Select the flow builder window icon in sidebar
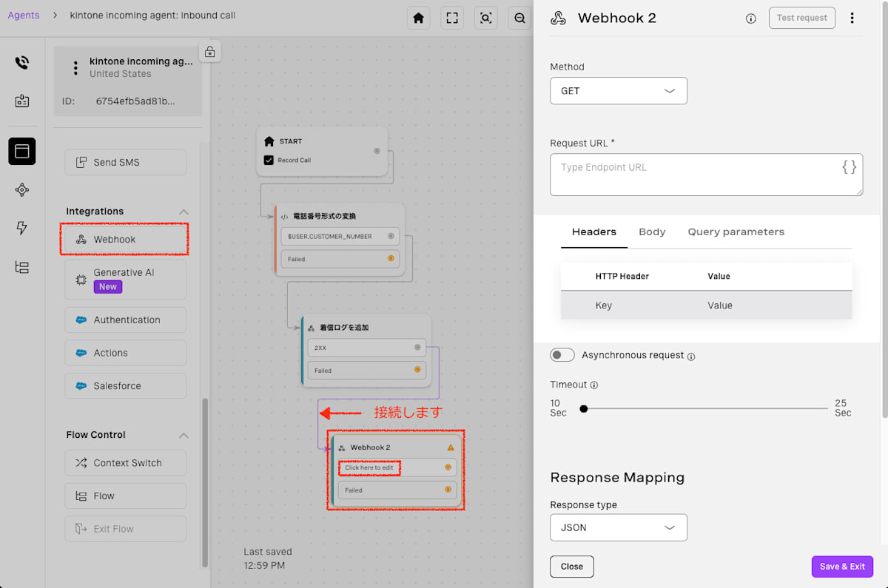 pyautogui.click(x=22, y=151)
